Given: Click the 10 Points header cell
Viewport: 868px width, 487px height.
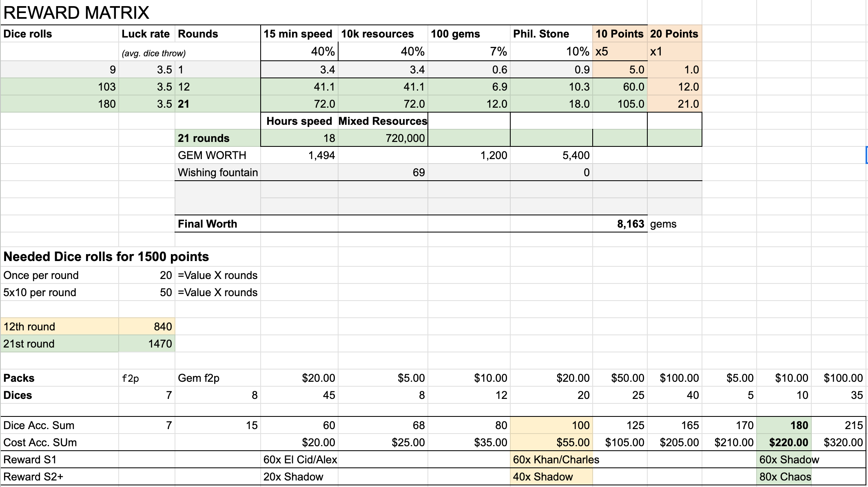Looking at the screenshot, I should point(620,34).
